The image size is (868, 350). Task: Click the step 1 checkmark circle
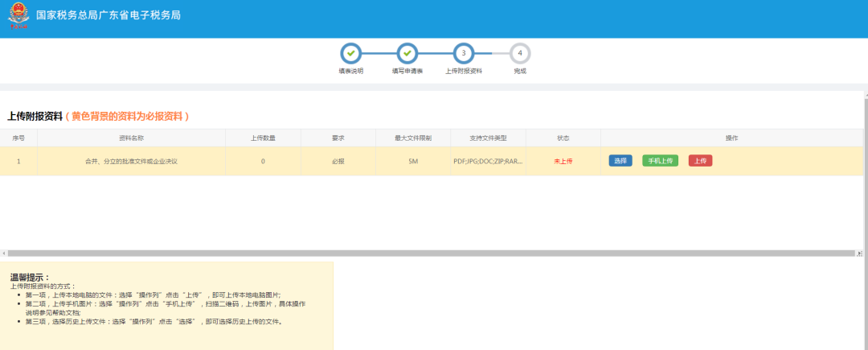coord(350,54)
